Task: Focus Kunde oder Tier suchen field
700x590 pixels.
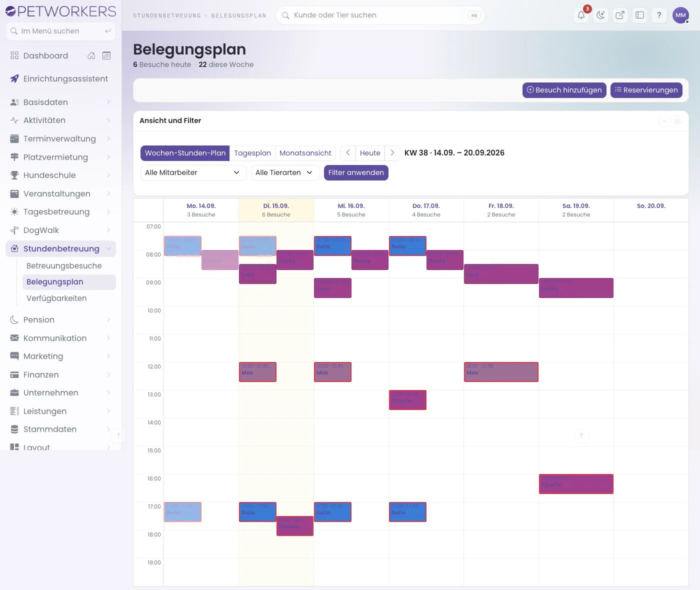Action: [x=380, y=15]
